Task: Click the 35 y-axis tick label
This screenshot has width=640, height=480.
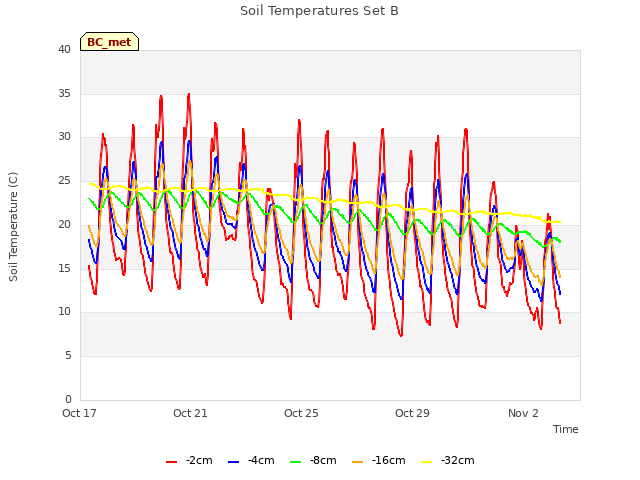Action: pos(64,93)
